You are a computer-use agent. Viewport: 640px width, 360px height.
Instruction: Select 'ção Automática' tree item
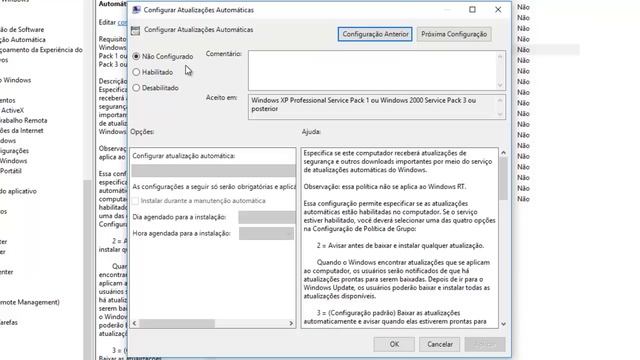[23, 40]
